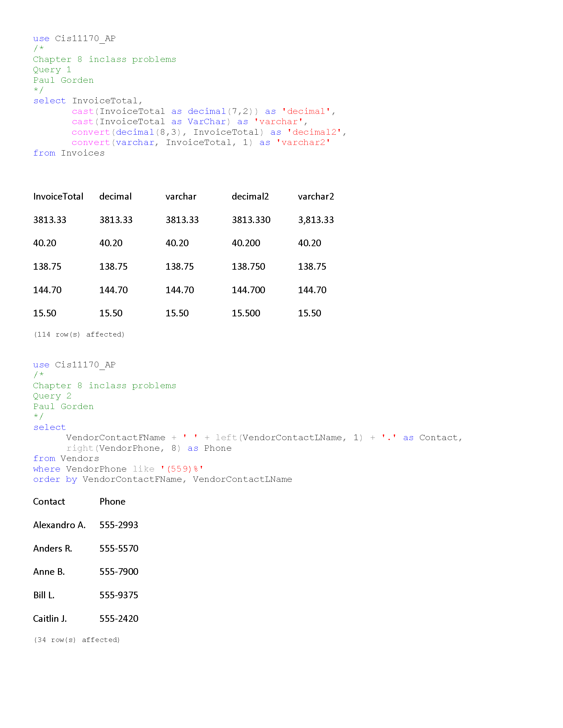Select the 'cast(InvoiceTotal as VarChar)' line
The width and height of the screenshot is (563, 728).
click(189, 122)
